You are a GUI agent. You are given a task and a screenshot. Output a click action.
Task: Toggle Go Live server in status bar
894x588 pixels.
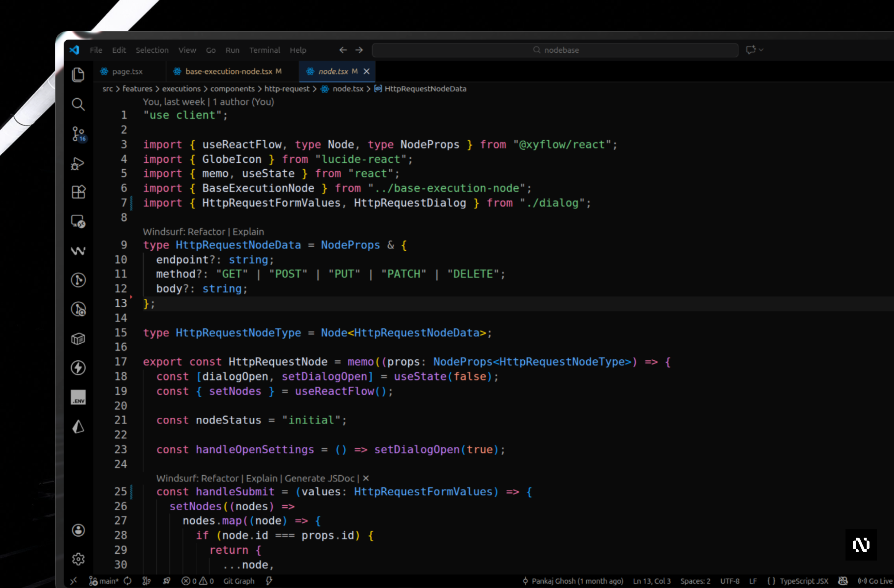(x=875, y=581)
